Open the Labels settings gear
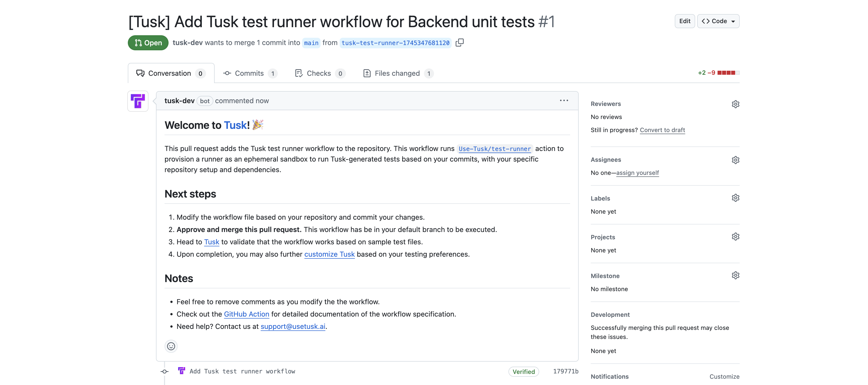Screen dimensions: 868x385 736,198
